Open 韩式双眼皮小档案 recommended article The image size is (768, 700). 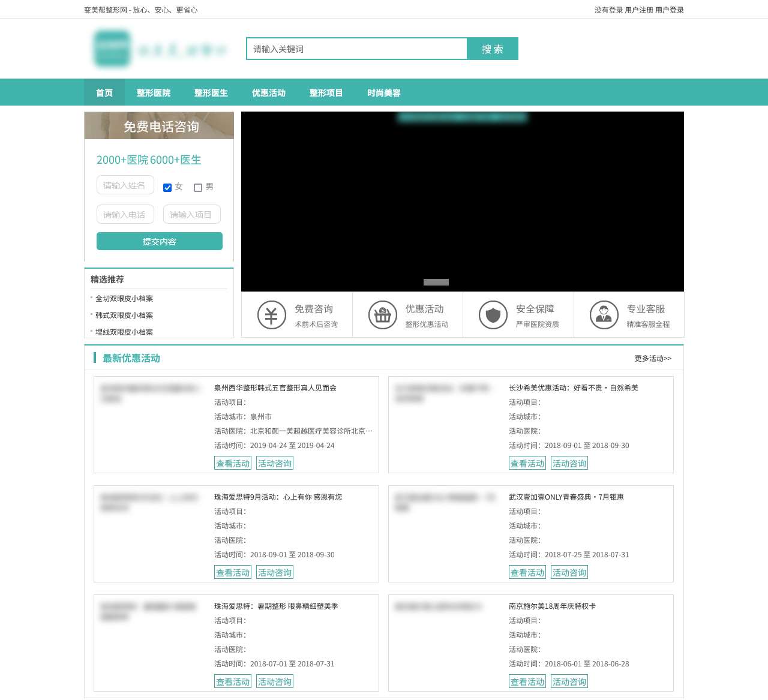124,315
